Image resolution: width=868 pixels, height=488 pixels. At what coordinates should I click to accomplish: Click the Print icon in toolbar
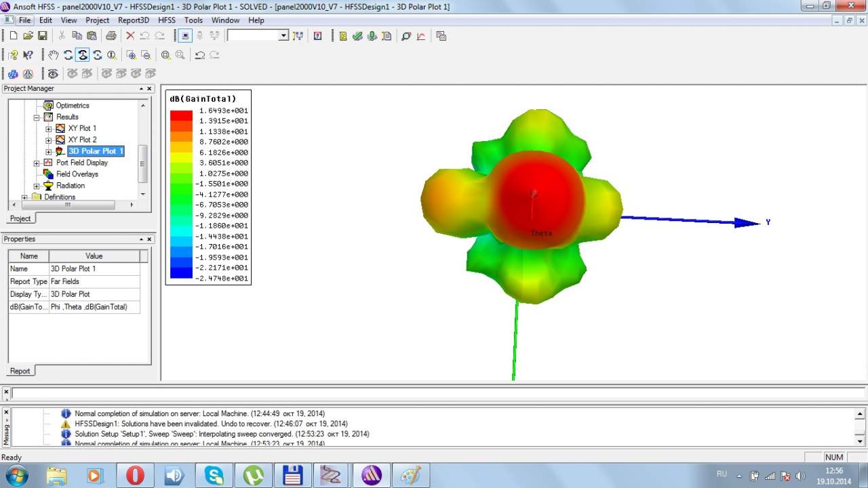(111, 36)
